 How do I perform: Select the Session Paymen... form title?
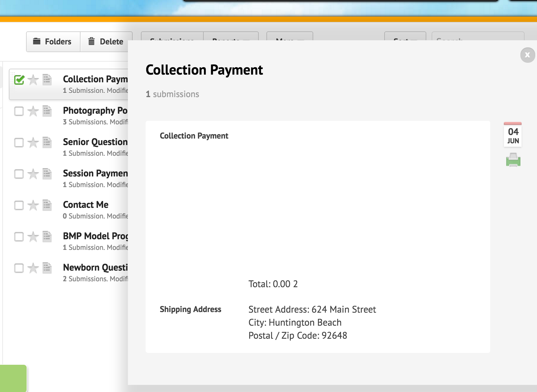(95, 173)
